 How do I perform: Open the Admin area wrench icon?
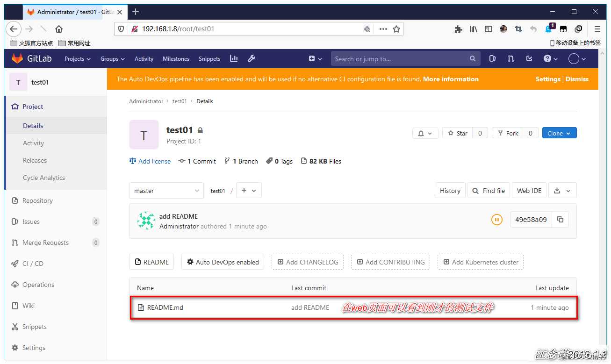tap(251, 58)
